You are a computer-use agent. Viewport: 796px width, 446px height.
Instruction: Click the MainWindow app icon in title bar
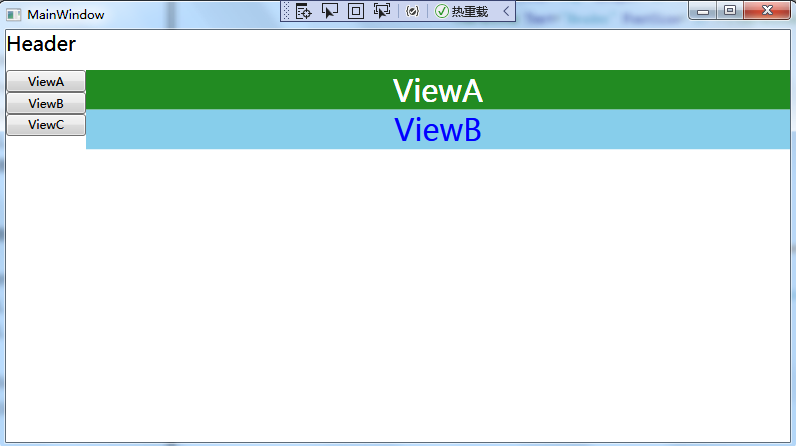click(13, 15)
